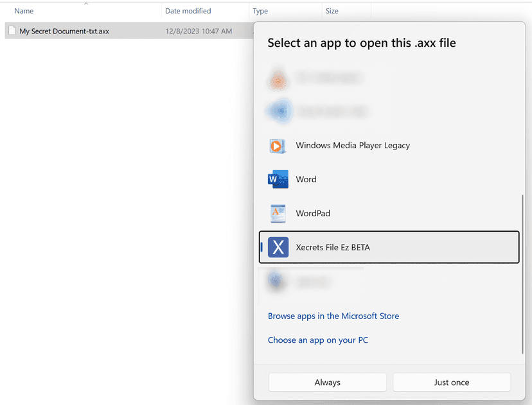Click the Windows Media Player Legacy icon

pyautogui.click(x=278, y=146)
